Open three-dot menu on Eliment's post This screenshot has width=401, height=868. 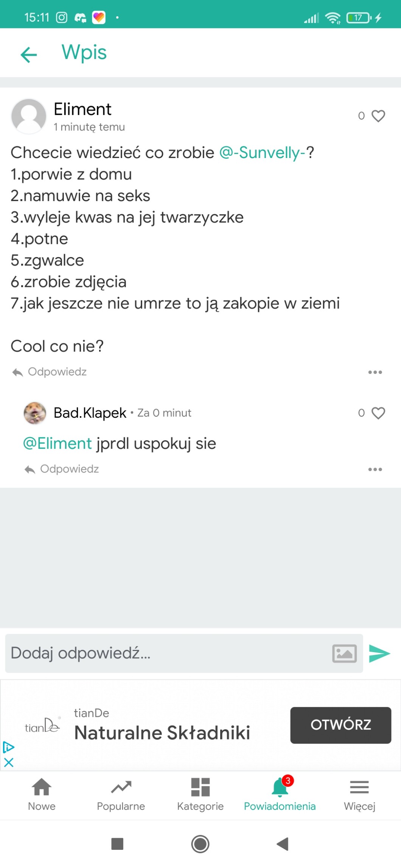pos(375,372)
